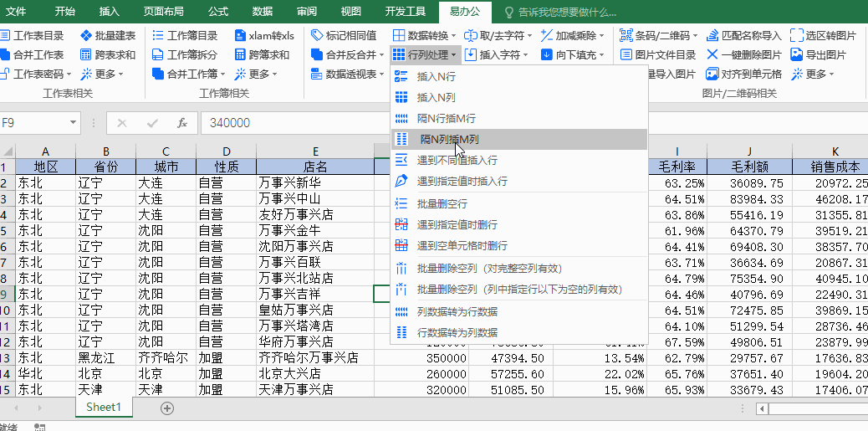Click the 跨簿求和 tool

[261, 55]
